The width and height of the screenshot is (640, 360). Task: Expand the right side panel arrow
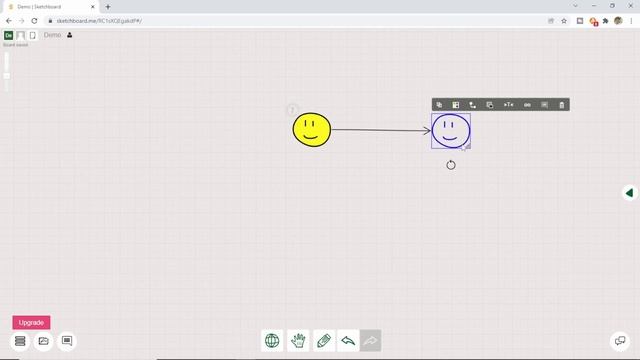pos(630,193)
